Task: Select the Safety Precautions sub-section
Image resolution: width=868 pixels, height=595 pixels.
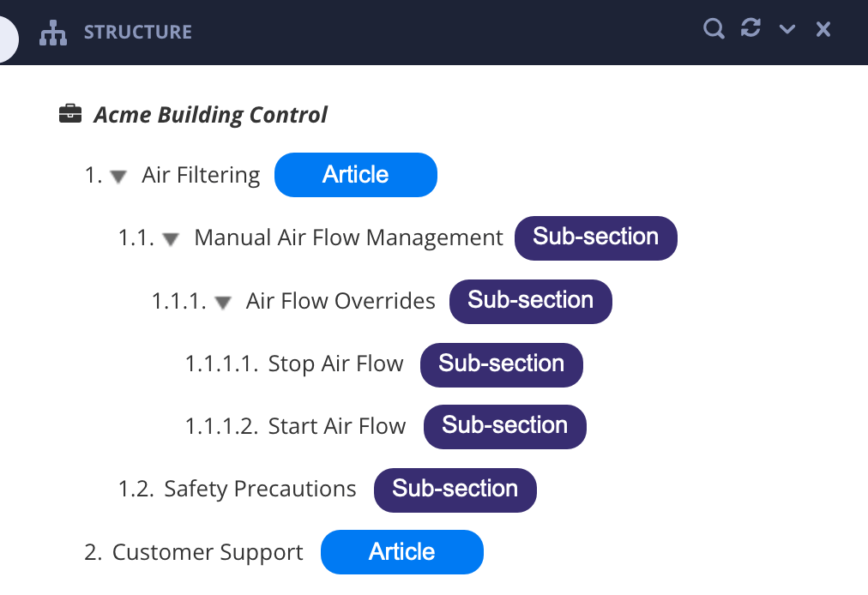Action: point(261,489)
